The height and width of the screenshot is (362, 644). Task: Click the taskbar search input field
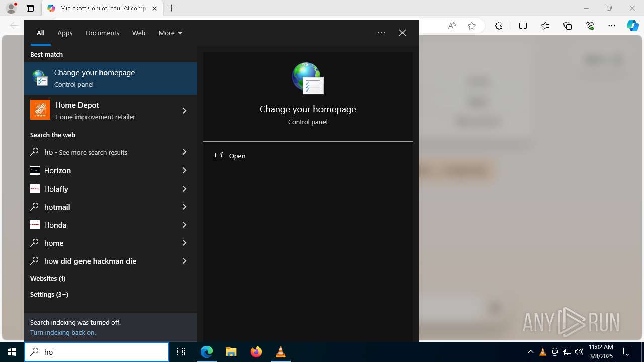pos(97,352)
